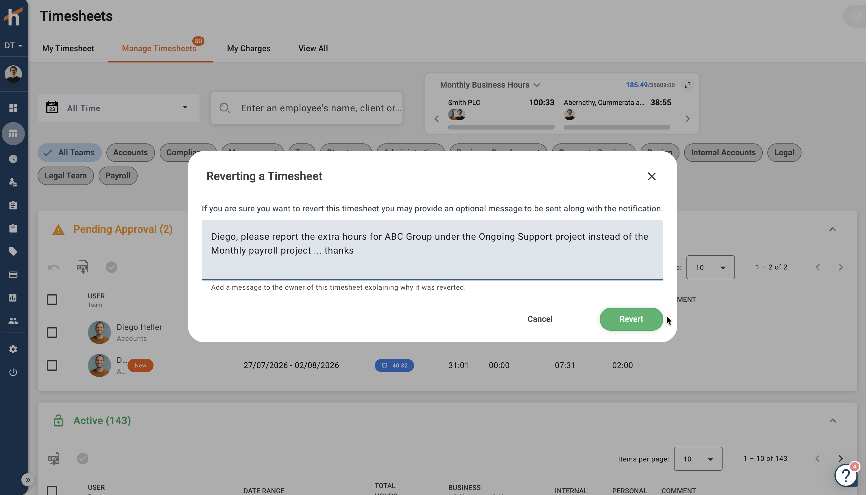Select the Manage Timesheets tab
868x495 pixels.
pyautogui.click(x=159, y=48)
